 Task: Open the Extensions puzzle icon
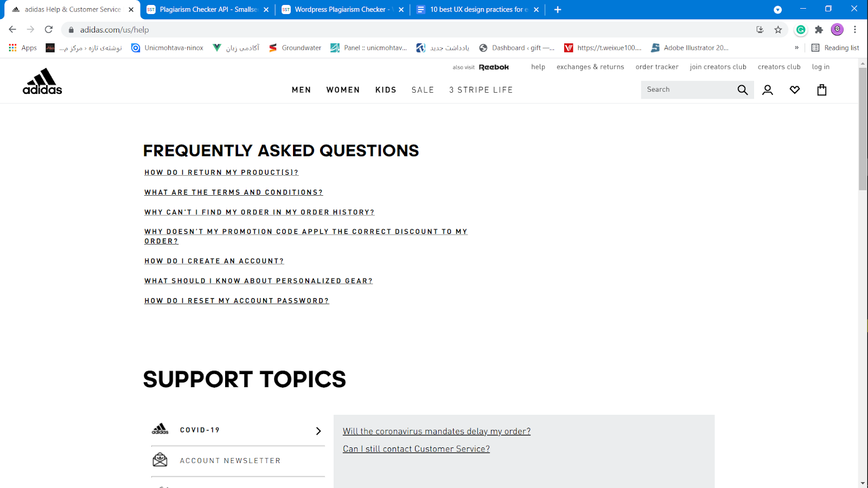coord(819,30)
